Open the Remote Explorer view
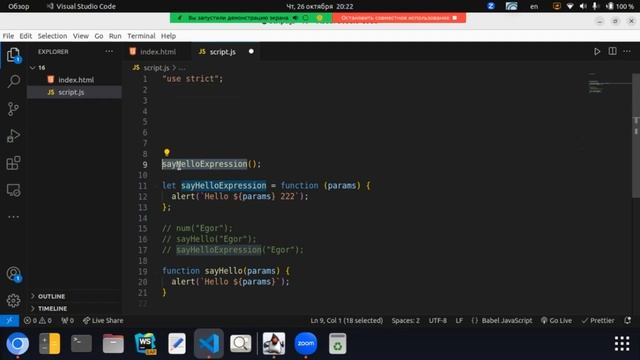 point(13,190)
